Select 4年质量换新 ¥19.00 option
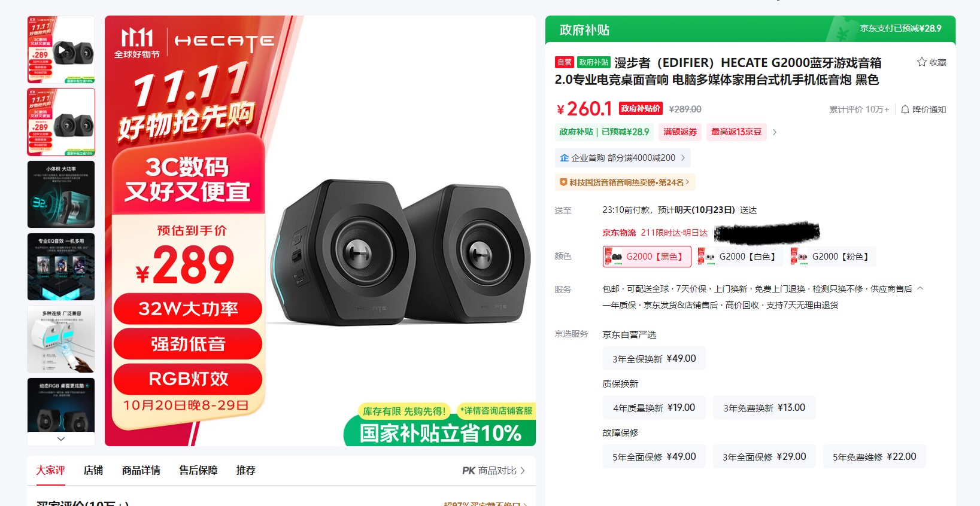 coord(654,408)
